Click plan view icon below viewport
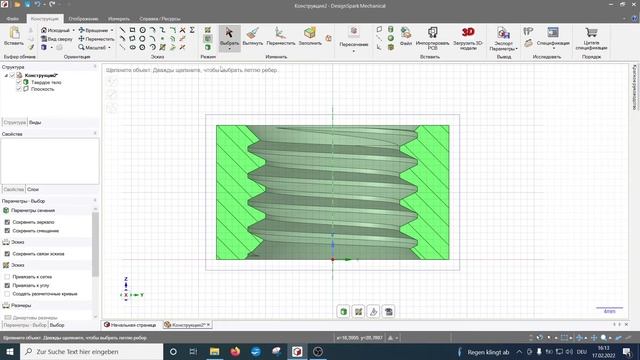 point(389,312)
